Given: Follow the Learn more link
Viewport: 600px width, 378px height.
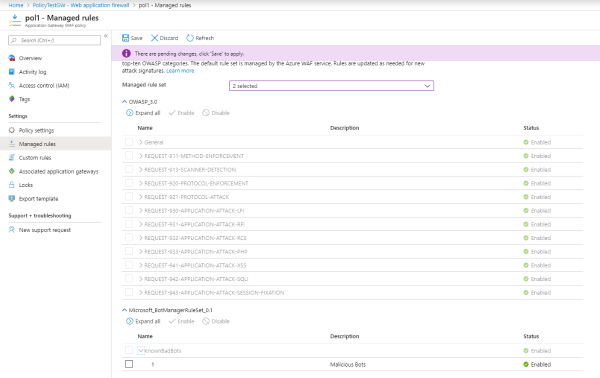Looking at the screenshot, I should tap(180, 71).
